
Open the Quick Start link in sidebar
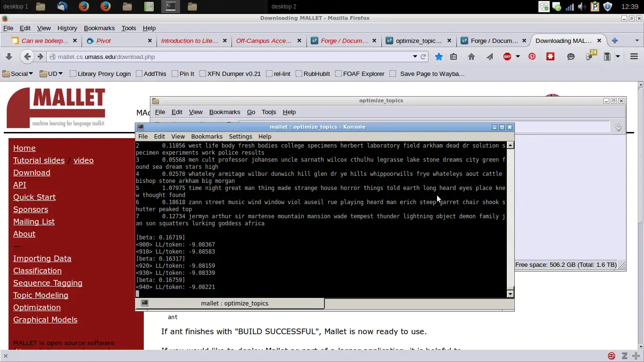pyautogui.click(x=34, y=197)
